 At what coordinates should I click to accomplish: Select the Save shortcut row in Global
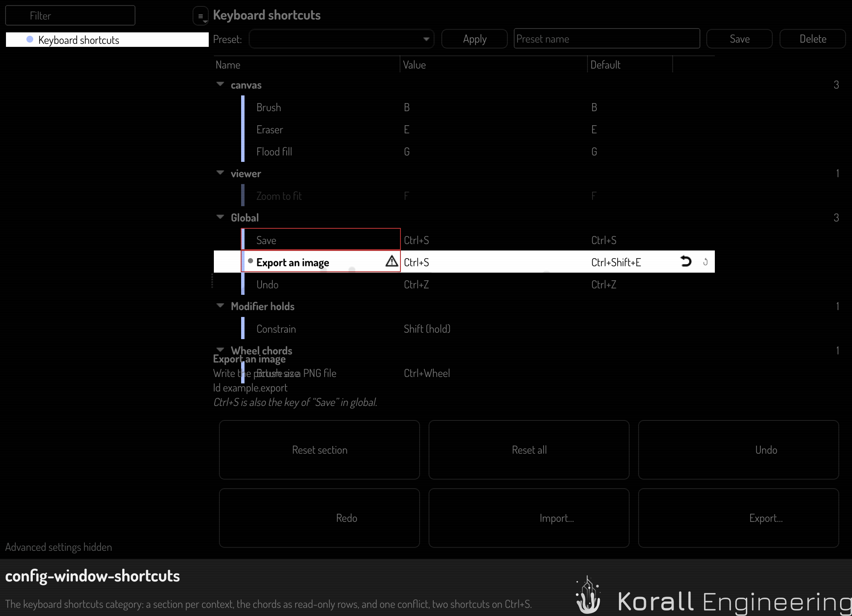[464, 240]
